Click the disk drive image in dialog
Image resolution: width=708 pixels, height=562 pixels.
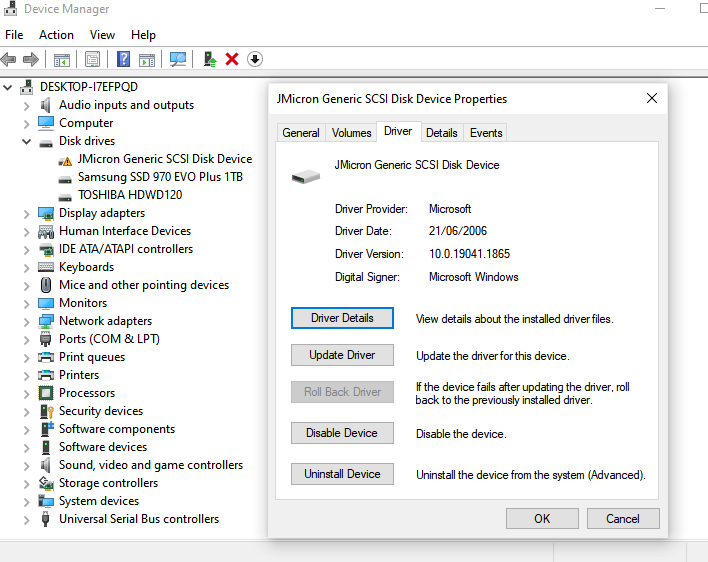click(x=306, y=176)
